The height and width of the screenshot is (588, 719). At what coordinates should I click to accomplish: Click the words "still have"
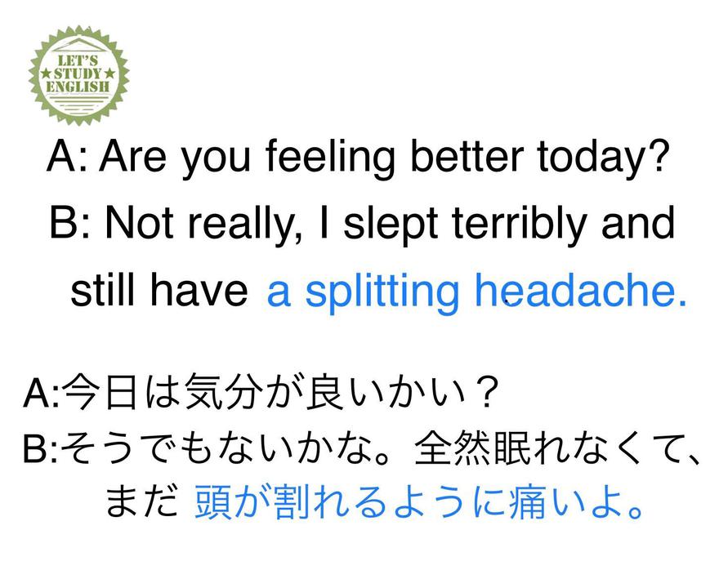pos(159,291)
